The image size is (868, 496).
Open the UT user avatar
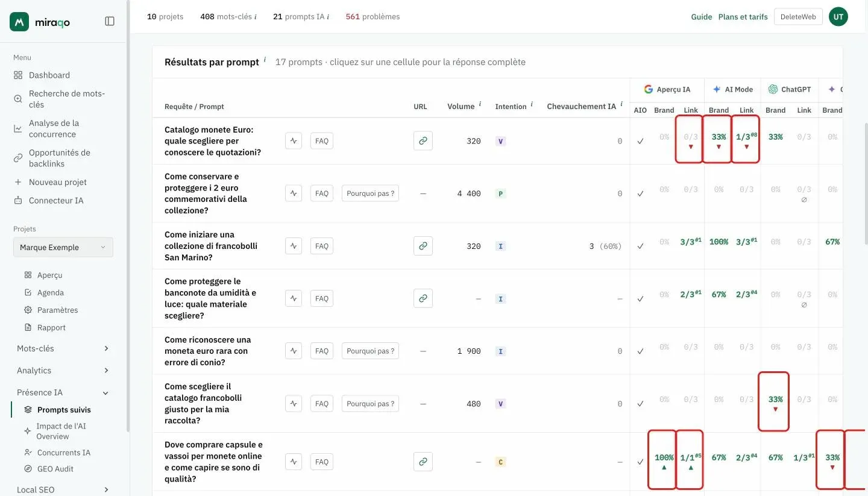click(x=838, y=17)
